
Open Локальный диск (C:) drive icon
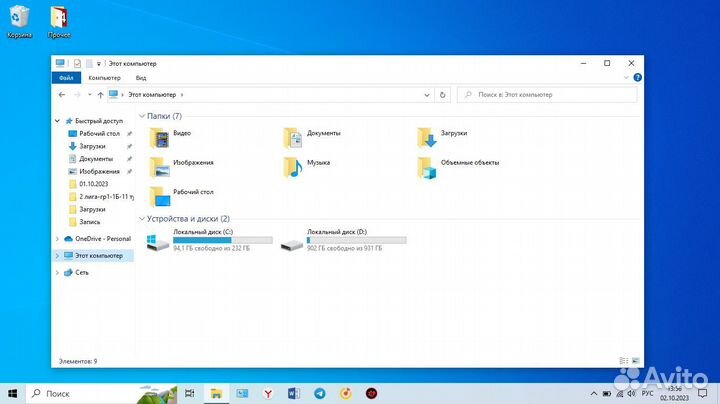pos(159,243)
